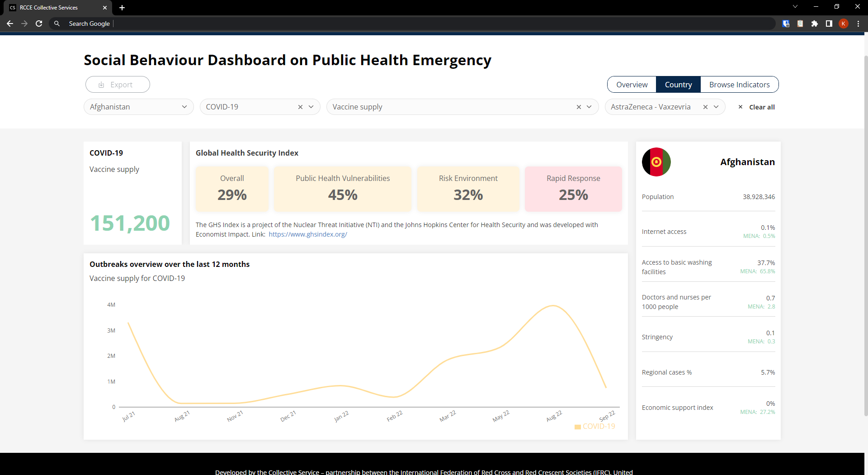This screenshot has width=868, height=475.
Task: Click the 151,200 vaccine supply value
Action: pos(130,223)
